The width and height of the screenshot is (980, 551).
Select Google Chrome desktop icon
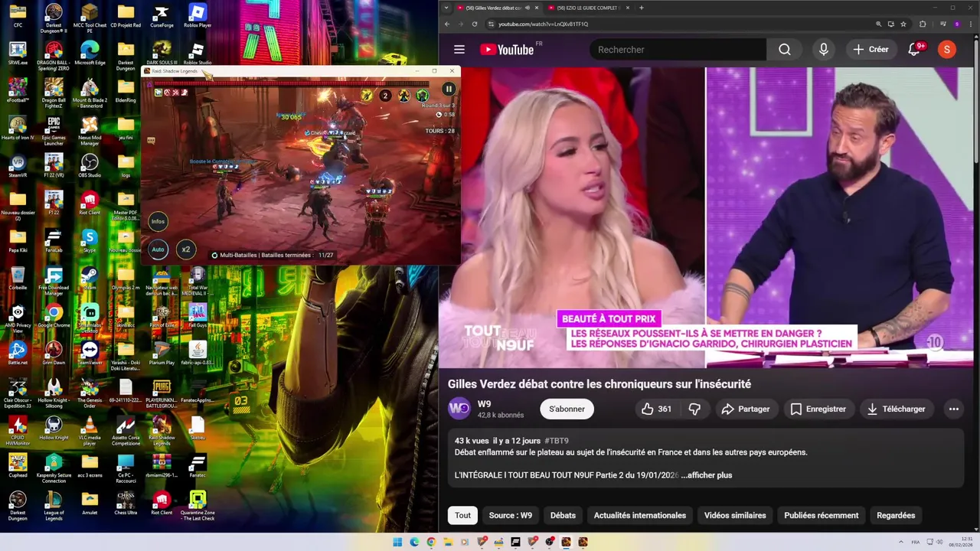coord(54,316)
